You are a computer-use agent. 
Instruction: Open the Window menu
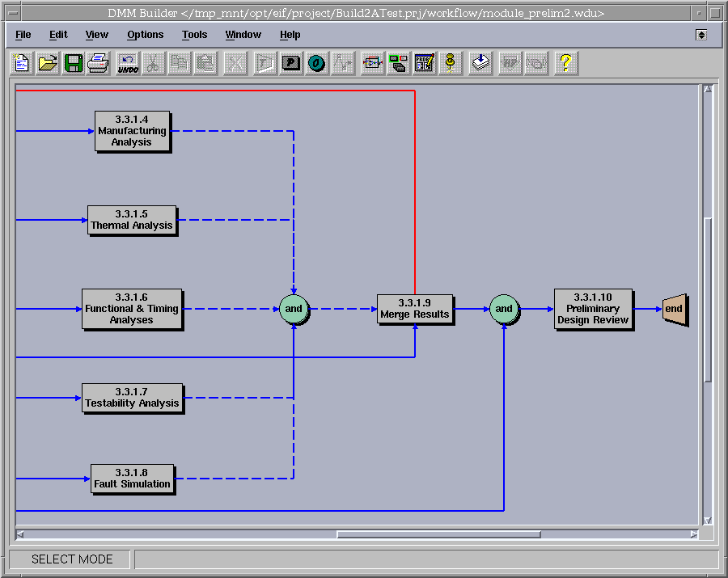pos(243,35)
